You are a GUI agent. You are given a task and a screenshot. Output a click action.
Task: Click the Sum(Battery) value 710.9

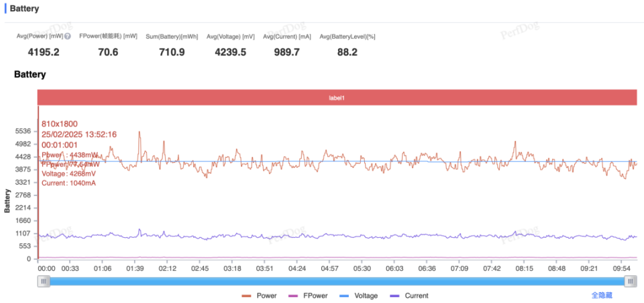[x=172, y=52]
